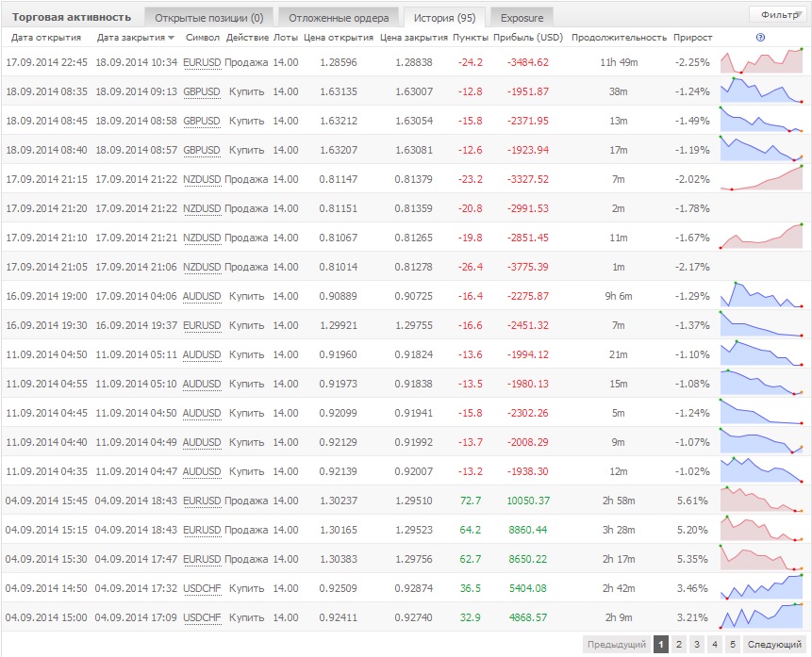Go to page 2
The width and height of the screenshot is (812, 657).
click(x=679, y=645)
